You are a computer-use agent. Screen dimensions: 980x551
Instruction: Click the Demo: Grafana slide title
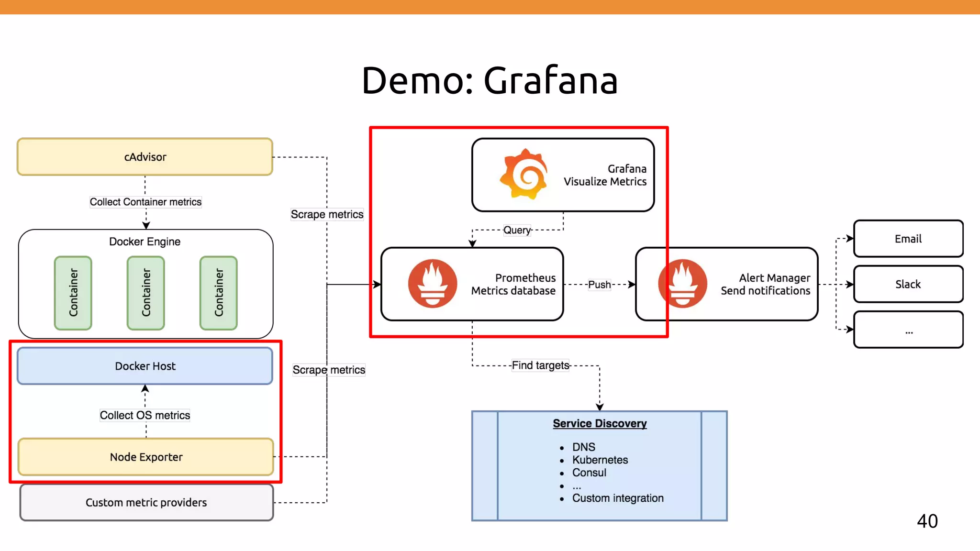490,80
